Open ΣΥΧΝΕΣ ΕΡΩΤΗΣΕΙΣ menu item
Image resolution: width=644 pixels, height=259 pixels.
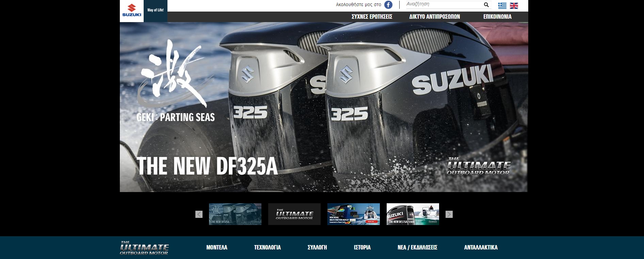372,17
